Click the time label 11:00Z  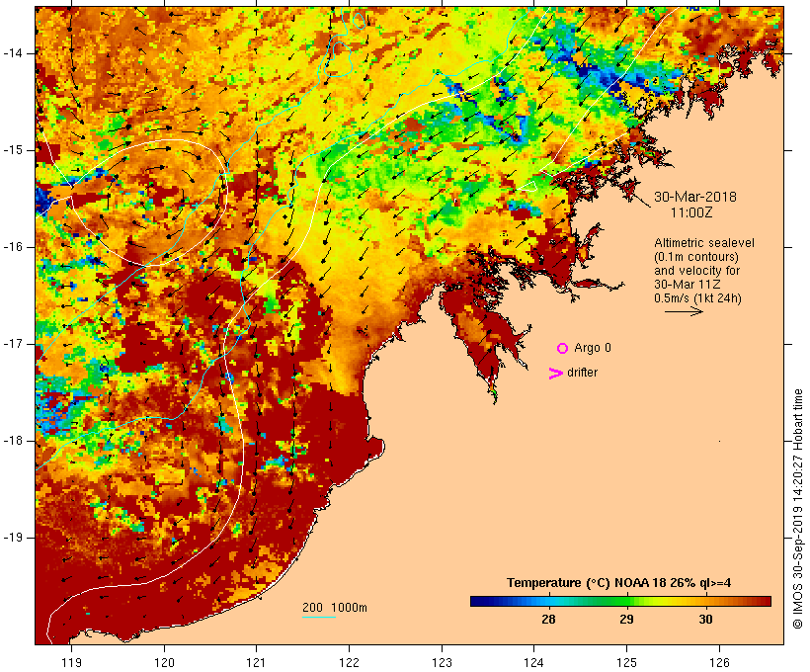click(x=691, y=212)
